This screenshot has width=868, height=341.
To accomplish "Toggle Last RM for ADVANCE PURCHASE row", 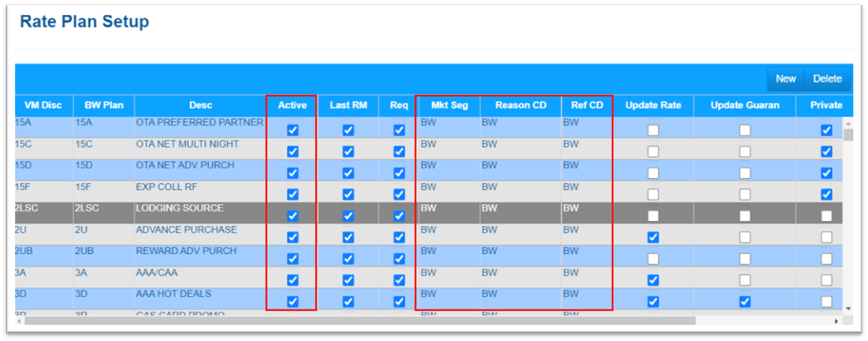I will (x=348, y=237).
